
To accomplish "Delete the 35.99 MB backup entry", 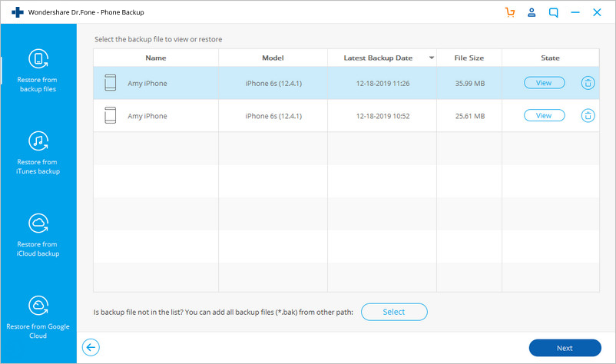I will pyautogui.click(x=588, y=83).
